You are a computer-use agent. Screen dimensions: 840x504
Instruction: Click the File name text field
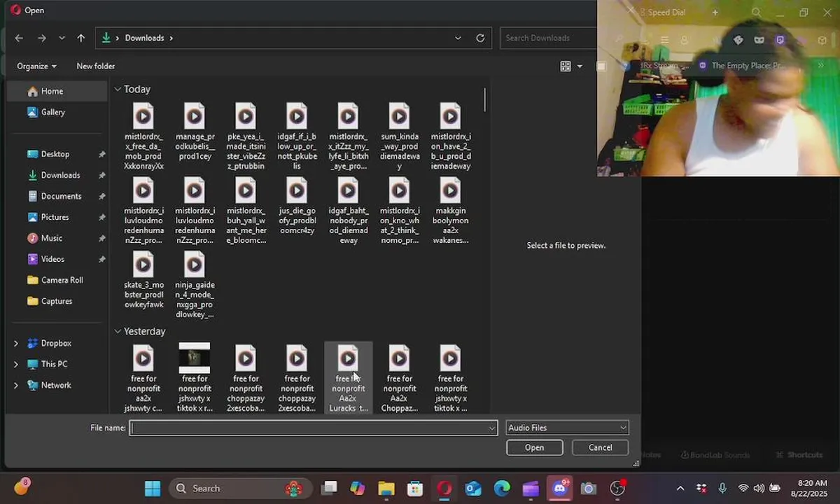coord(309,428)
